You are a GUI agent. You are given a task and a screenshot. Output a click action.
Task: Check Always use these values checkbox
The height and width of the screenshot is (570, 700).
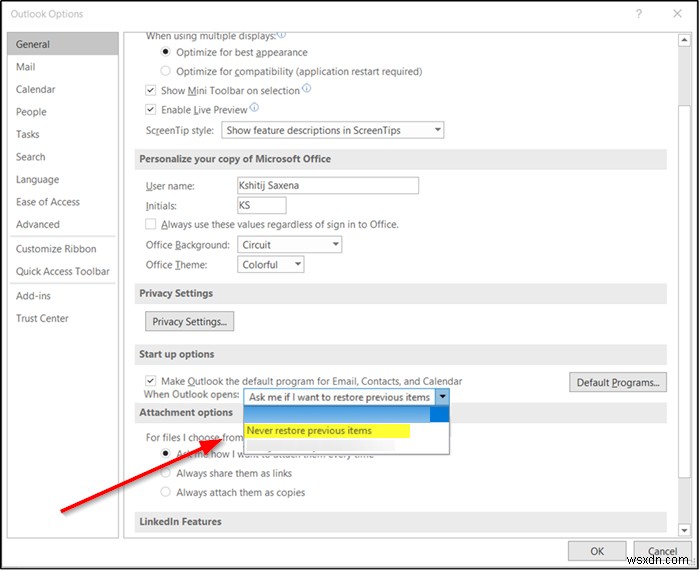click(x=150, y=224)
